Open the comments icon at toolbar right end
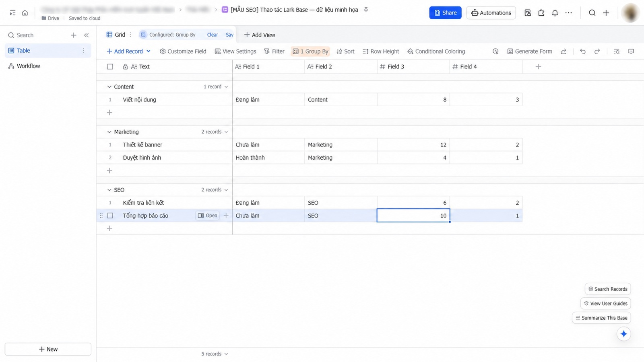The width and height of the screenshot is (644, 362). click(631, 51)
